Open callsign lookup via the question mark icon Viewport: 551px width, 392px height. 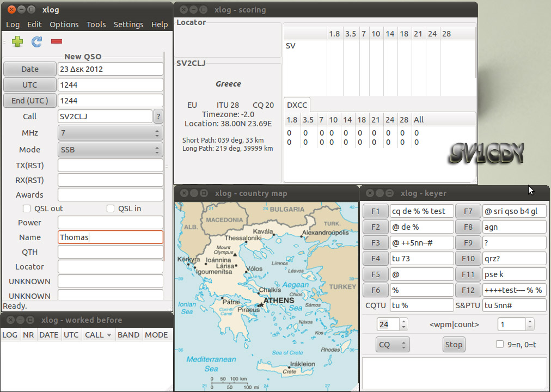tap(158, 117)
